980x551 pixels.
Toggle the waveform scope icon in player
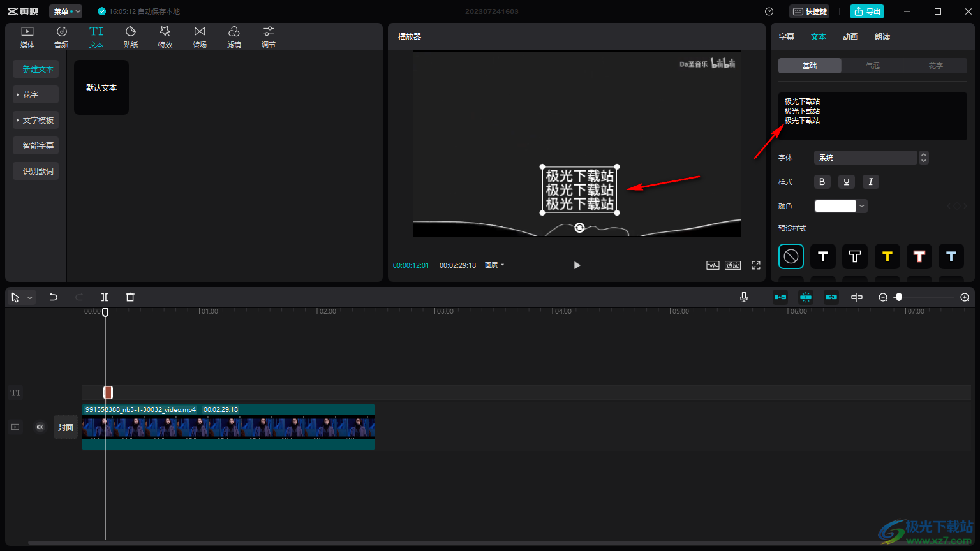click(x=713, y=265)
